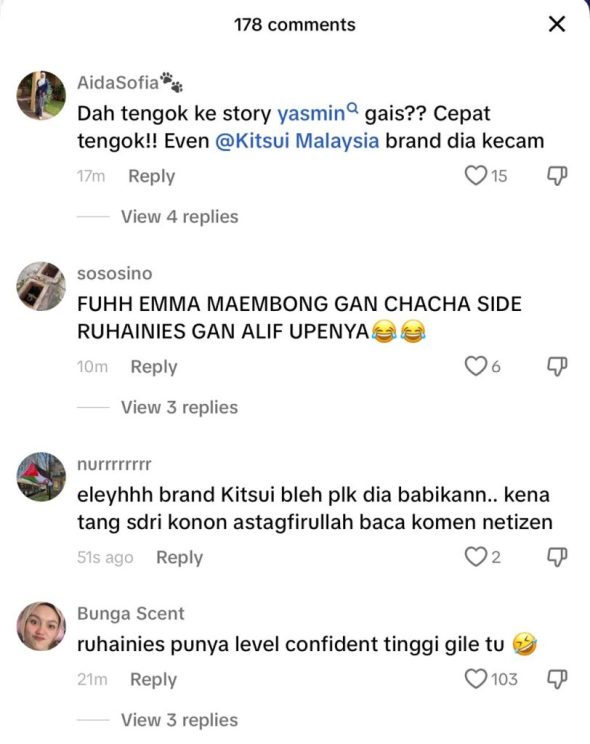This screenshot has width=590, height=744.
Task: Expand View 4 replies under AidaSofia
Action: coord(179,217)
